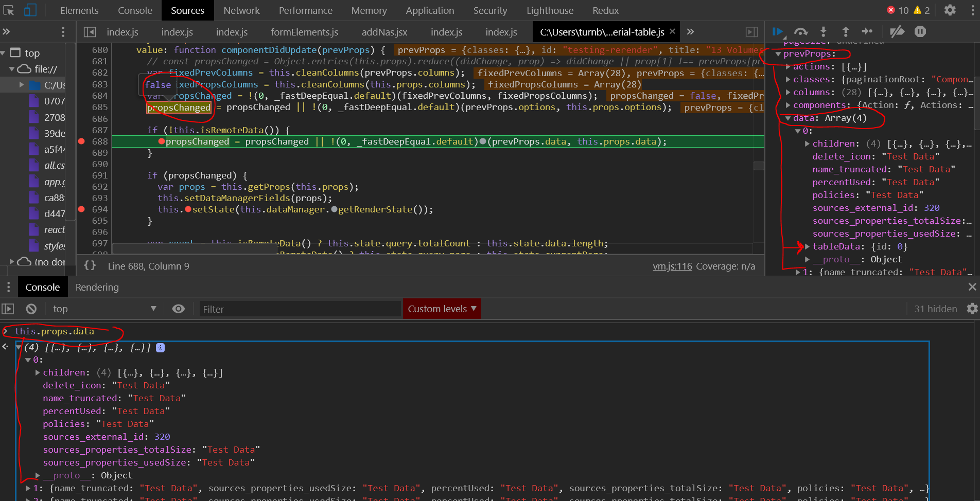The width and height of the screenshot is (980, 501).
Task: Open the addNas.jsx source tab
Action: (x=384, y=31)
